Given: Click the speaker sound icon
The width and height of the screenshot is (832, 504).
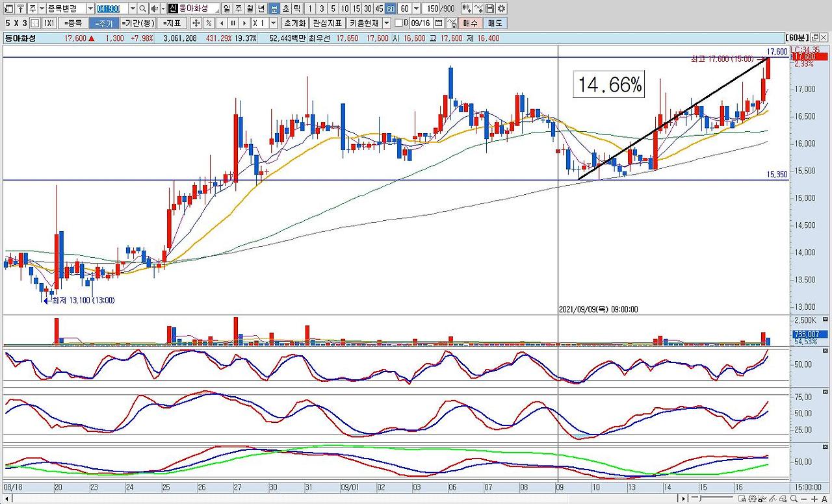Looking at the screenshot, I should [154, 8].
